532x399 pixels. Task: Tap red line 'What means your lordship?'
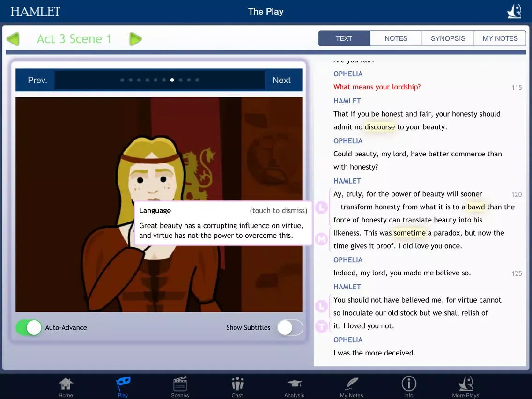point(377,87)
